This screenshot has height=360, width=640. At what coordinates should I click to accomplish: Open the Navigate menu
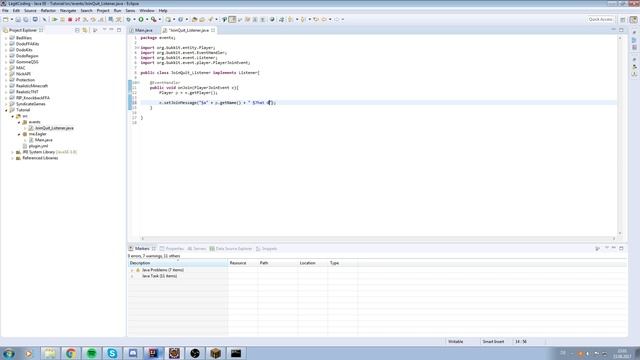[68, 11]
